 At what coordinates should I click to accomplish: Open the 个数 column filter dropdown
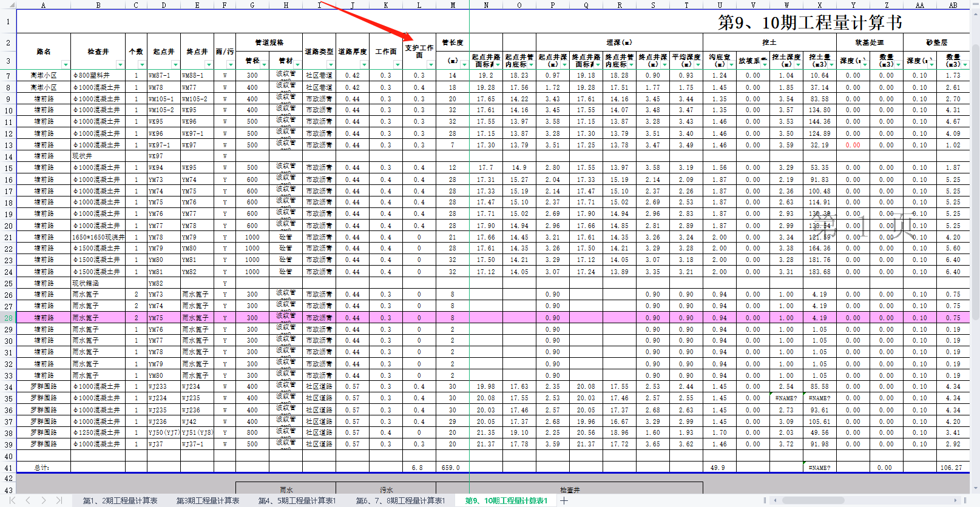click(x=142, y=64)
